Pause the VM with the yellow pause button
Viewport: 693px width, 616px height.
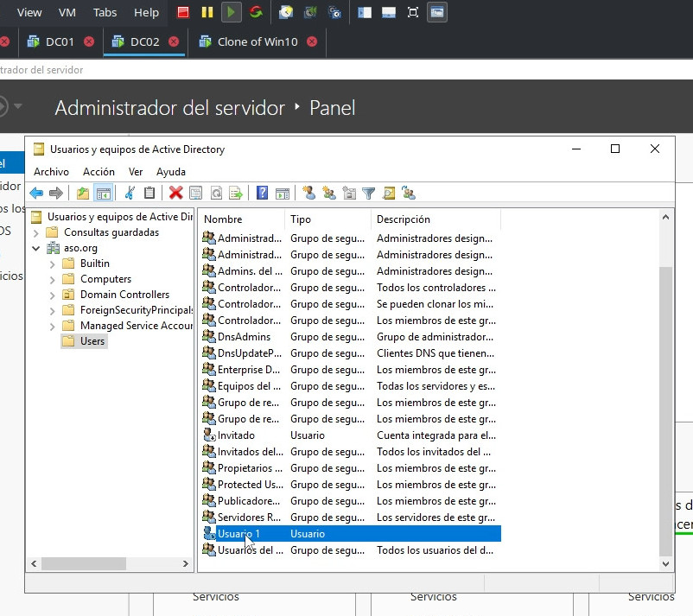coord(207,12)
